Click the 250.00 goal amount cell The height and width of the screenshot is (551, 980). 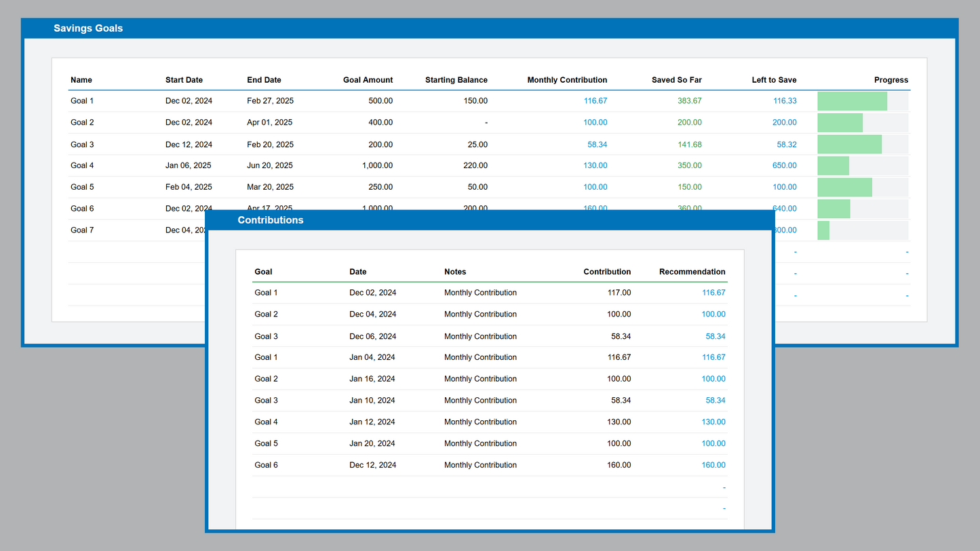click(x=380, y=187)
